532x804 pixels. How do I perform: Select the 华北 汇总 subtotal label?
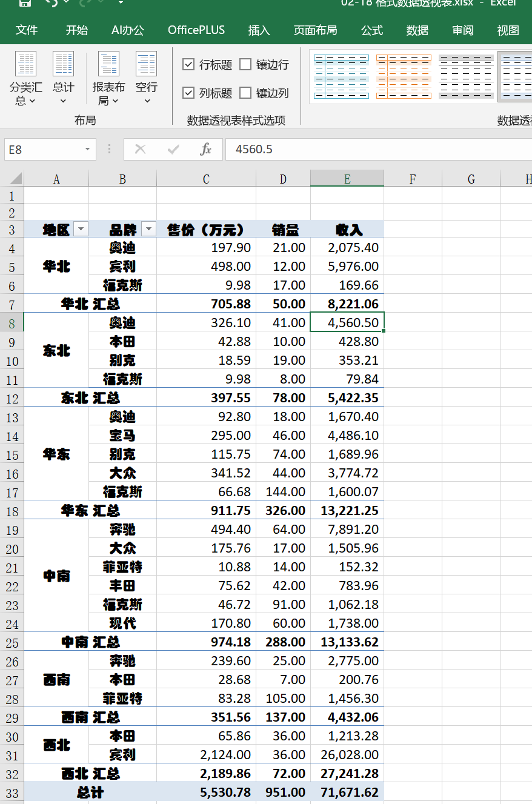click(90, 304)
